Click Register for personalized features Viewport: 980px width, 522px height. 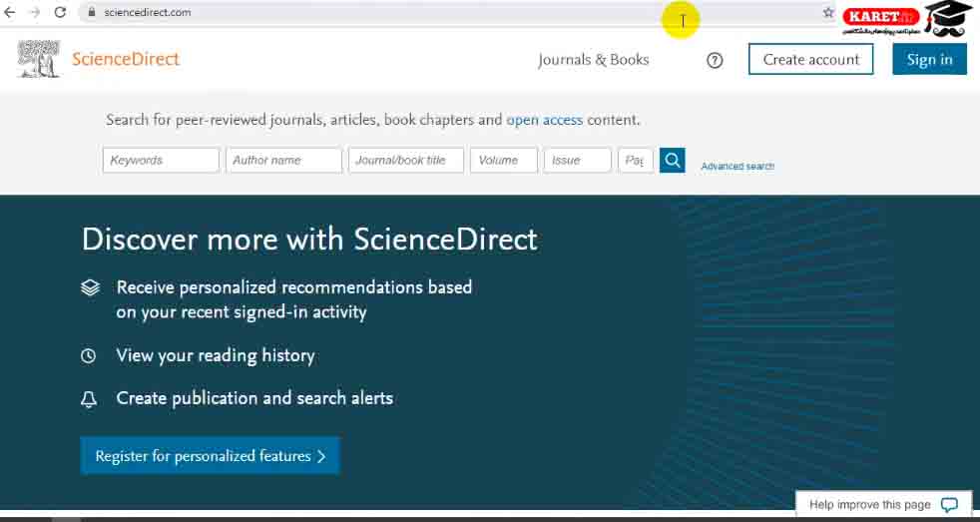[210, 456]
